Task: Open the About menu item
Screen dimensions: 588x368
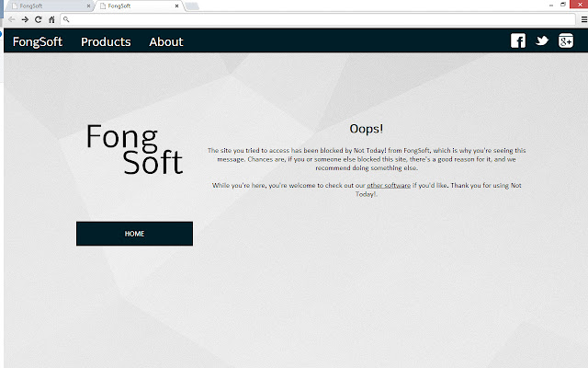Action: (x=166, y=41)
